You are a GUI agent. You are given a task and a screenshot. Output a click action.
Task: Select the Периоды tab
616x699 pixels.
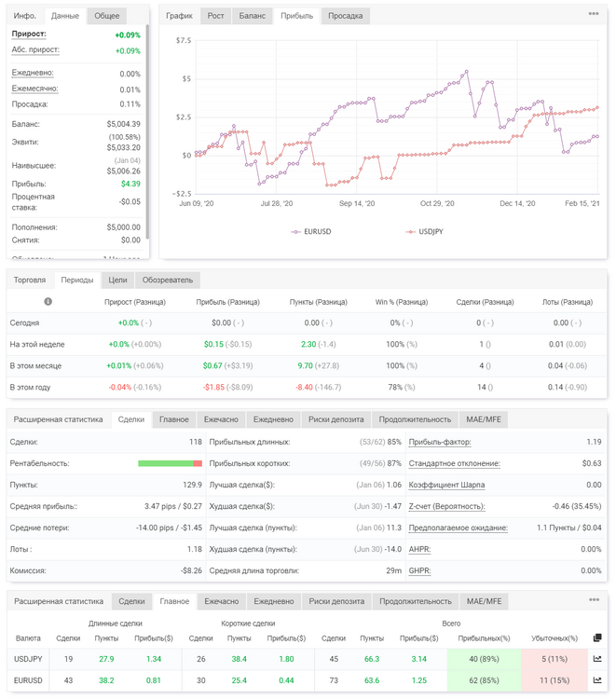(x=77, y=280)
